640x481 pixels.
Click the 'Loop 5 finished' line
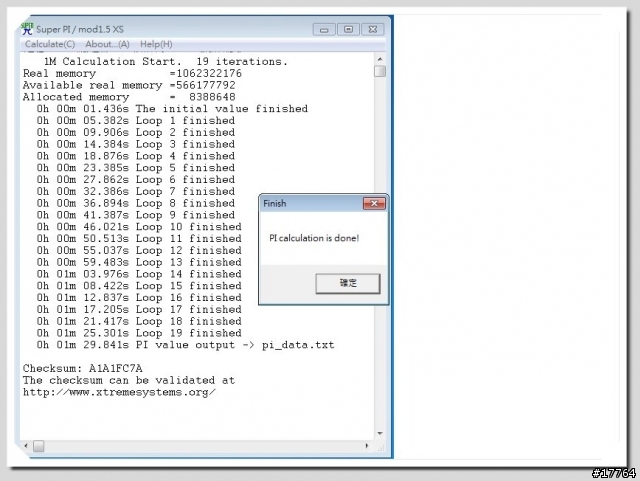(136, 168)
